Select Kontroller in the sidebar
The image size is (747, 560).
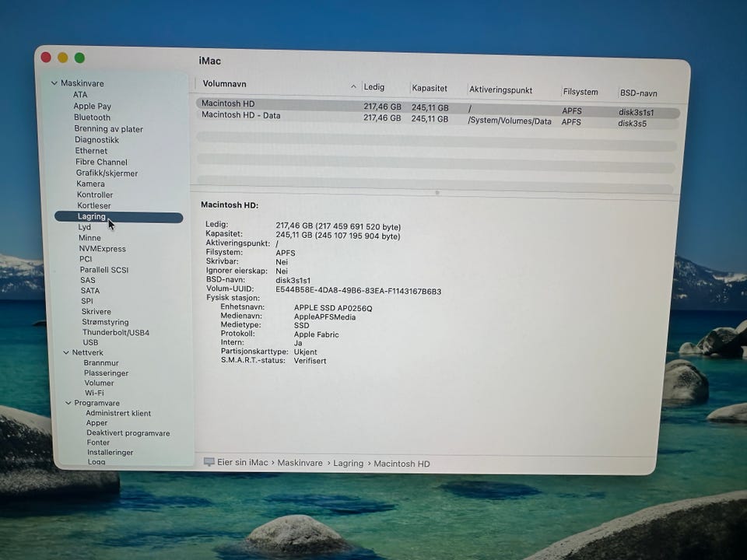click(95, 194)
